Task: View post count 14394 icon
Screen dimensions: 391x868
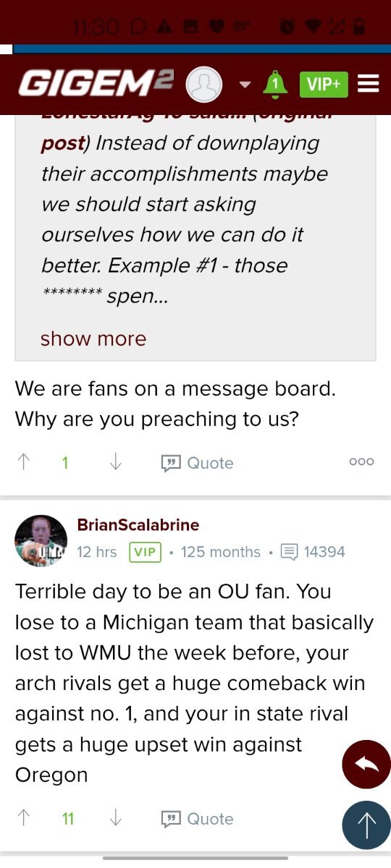Action: pyautogui.click(x=289, y=552)
